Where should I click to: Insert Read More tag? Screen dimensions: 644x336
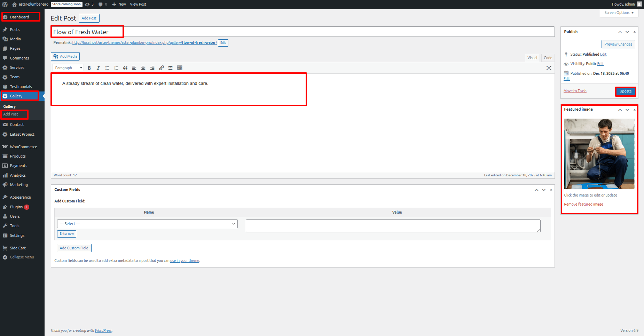171,68
